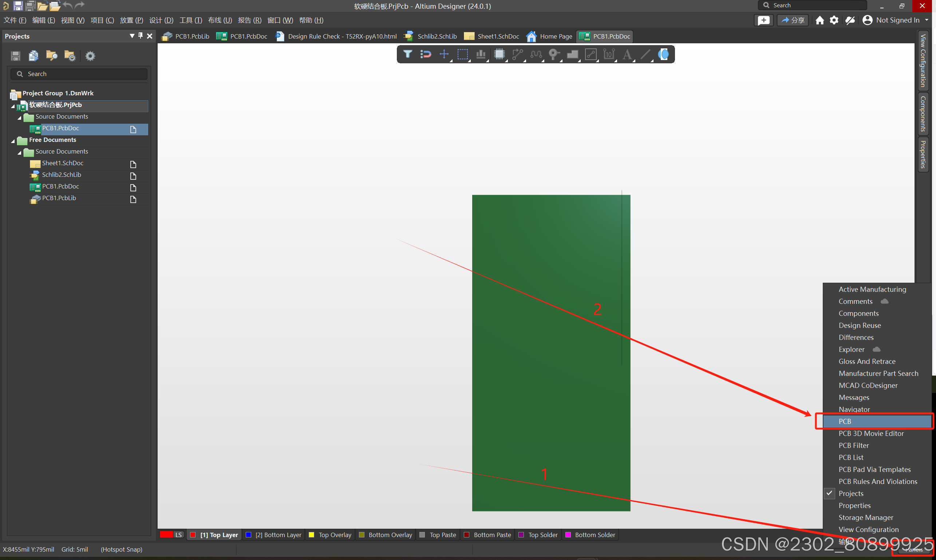Select PCB from the panels list
Screen dimensions: 936x560
(x=845, y=421)
